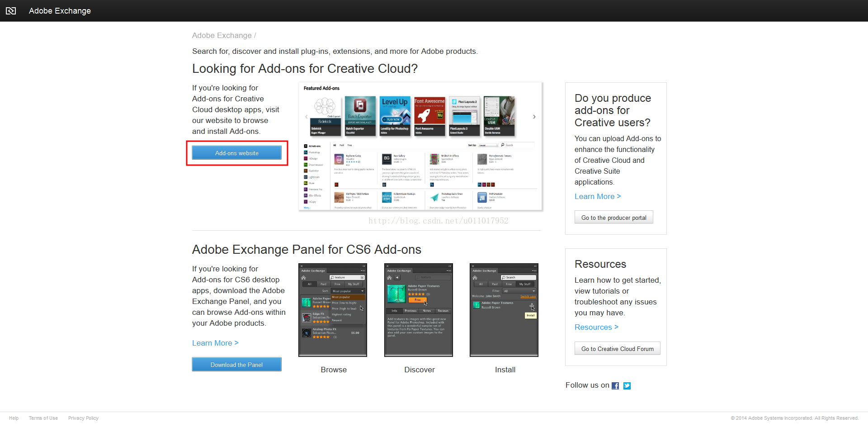This screenshot has height=432, width=868.
Task: Select the Info tab in Discover screenshot
Action: [394, 311]
